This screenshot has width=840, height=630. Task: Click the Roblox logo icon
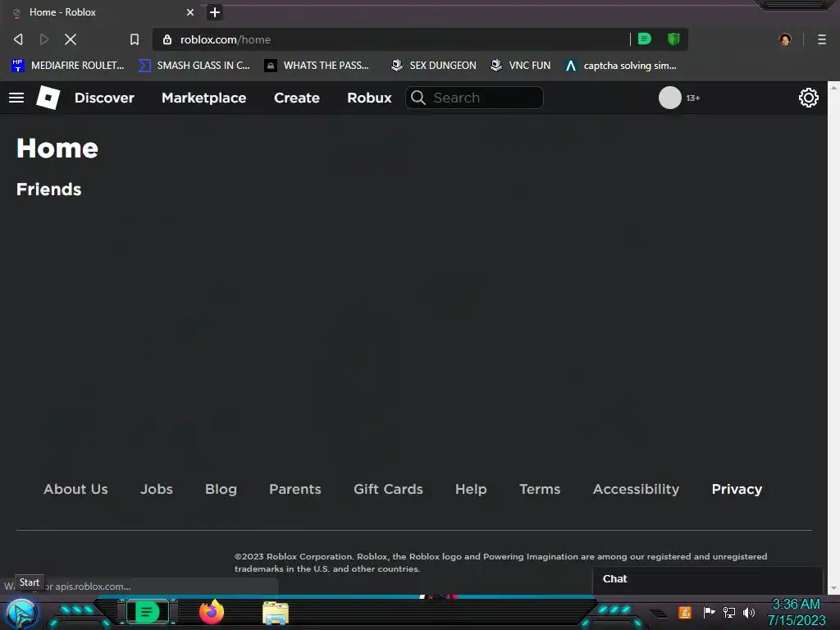coord(48,98)
